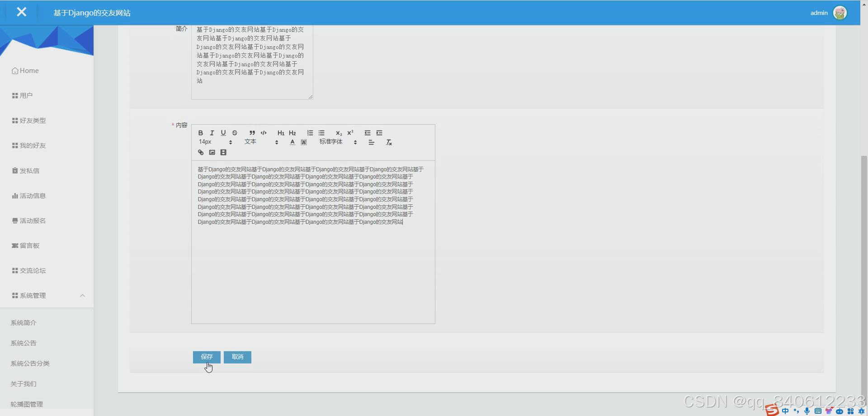The image size is (868, 416).
Task: Select 系统公告 from the sidebar submenu
Action: click(23, 343)
